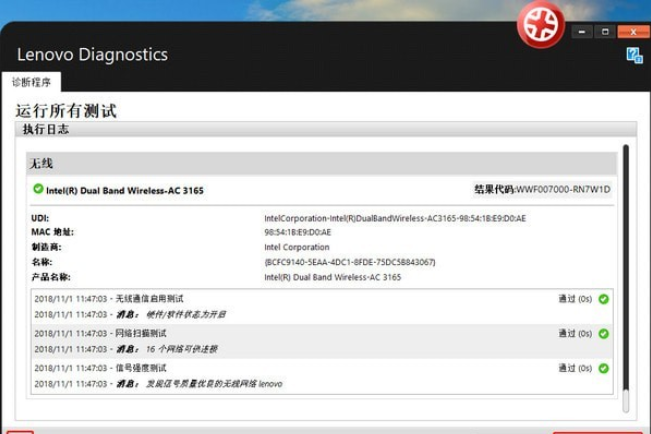
Task: Open the help icon at top right
Action: (634, 55)
